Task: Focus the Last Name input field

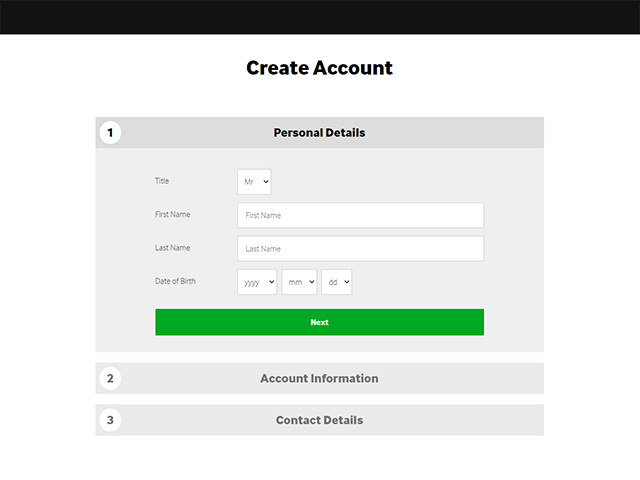Action: (360, 249)
